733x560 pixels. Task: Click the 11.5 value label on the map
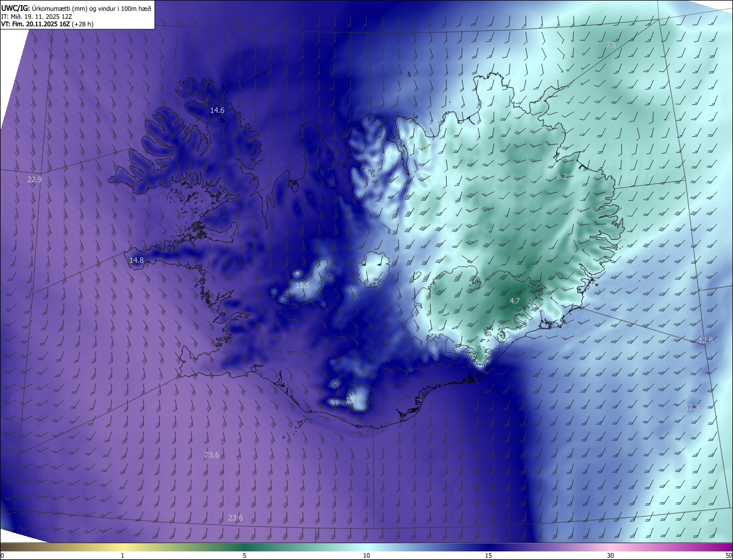(302, 285)
